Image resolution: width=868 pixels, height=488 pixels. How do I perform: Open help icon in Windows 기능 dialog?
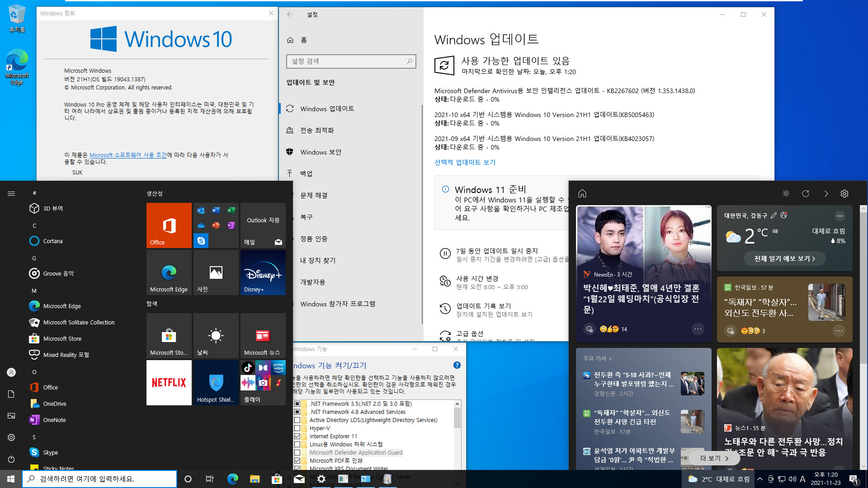click(x=457, y=365)
